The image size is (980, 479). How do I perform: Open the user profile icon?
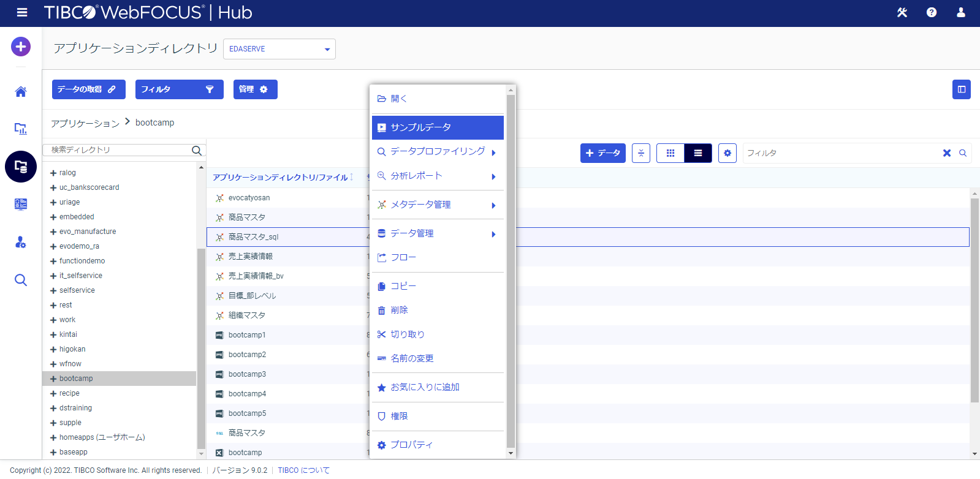point(960,12)
